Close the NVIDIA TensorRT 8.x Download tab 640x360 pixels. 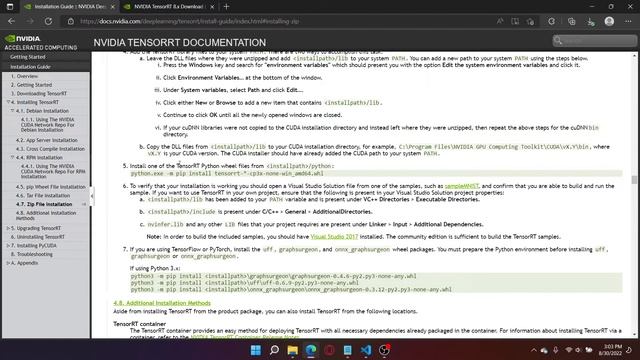point(212,7)
